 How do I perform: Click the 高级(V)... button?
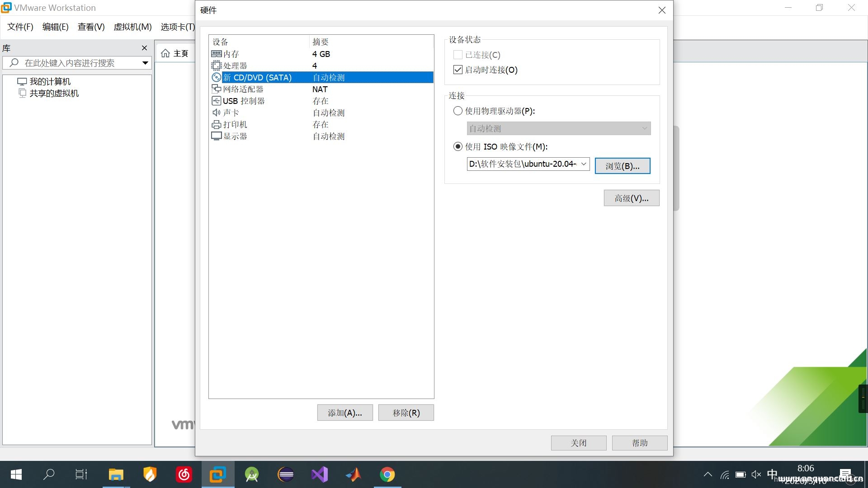[631, 198]
